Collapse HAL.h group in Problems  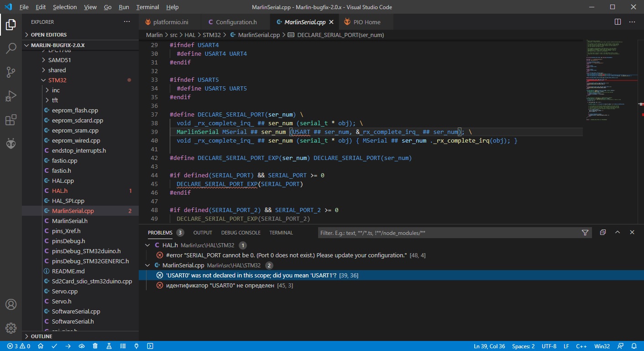147,245
